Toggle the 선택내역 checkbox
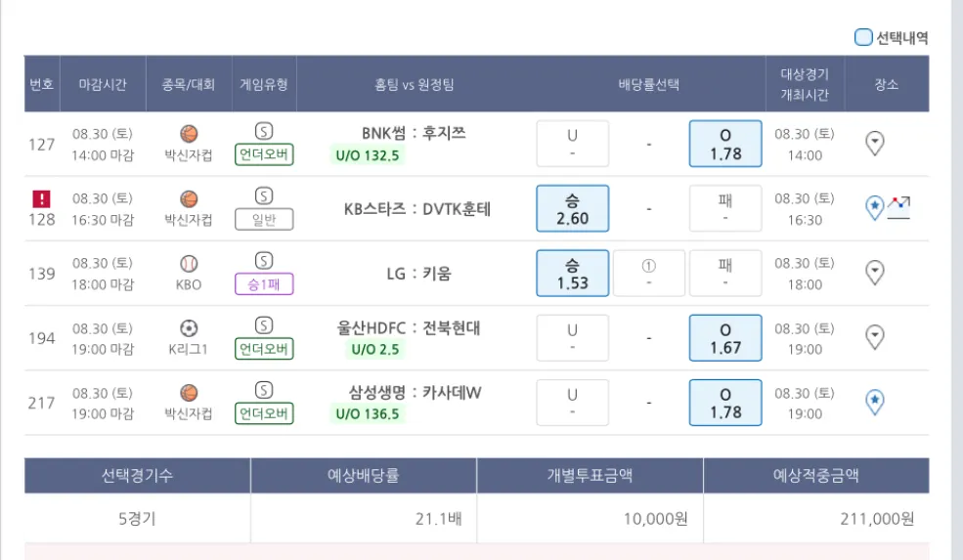 click(863, 38)
